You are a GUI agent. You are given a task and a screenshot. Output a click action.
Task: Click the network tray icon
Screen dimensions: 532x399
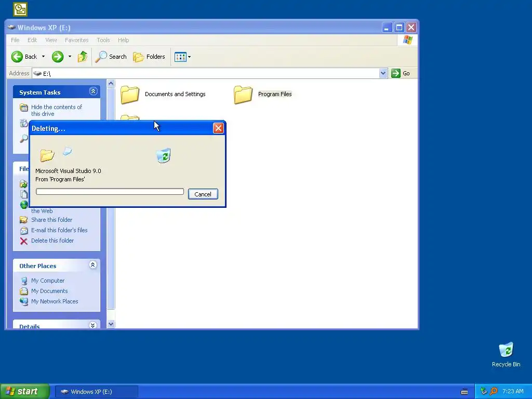484,391
